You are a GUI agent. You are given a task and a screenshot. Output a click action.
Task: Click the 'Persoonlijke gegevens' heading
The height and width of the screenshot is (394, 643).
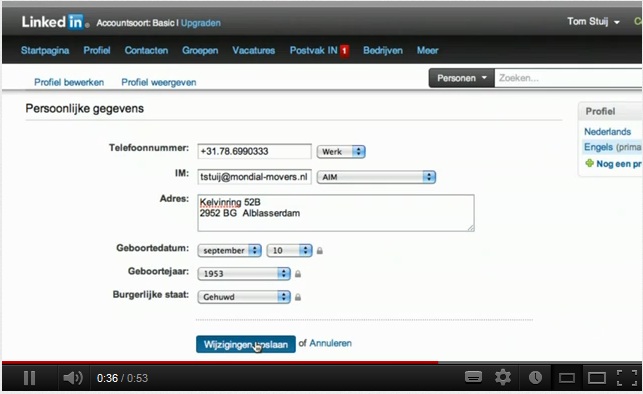click(x=84, y=109)
